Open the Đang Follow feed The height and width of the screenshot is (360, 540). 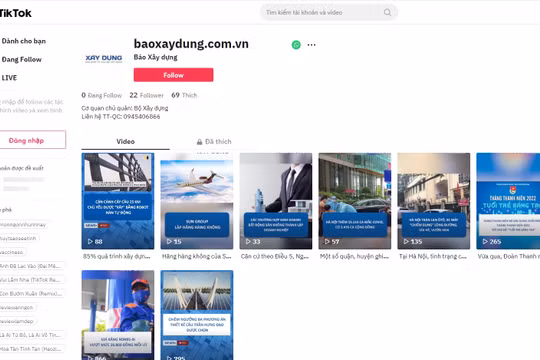coord(21,60)
